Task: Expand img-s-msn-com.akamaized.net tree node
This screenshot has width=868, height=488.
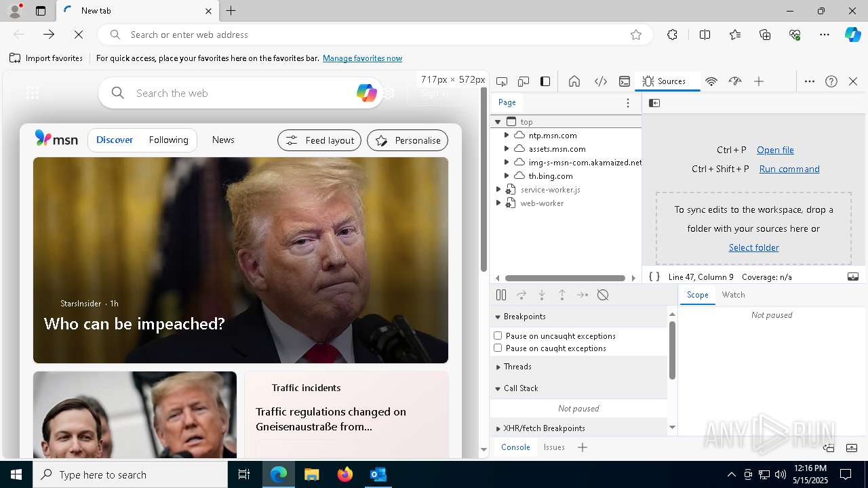Action: pyautogui.click(x=507, y=163)
